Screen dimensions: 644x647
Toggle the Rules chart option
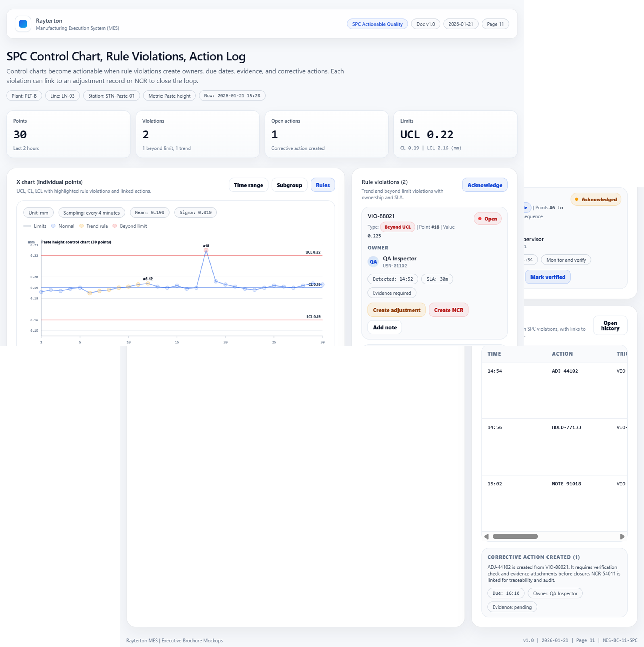322,185
